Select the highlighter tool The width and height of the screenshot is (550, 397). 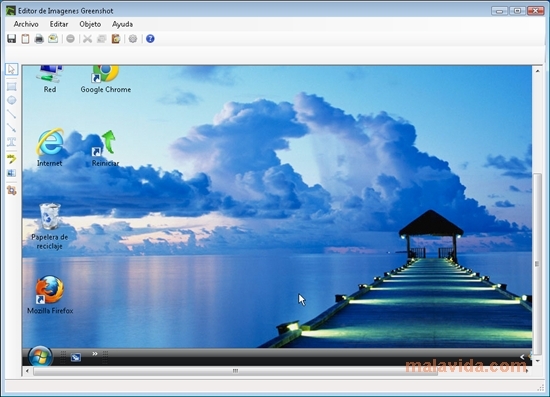click(12, 159)
